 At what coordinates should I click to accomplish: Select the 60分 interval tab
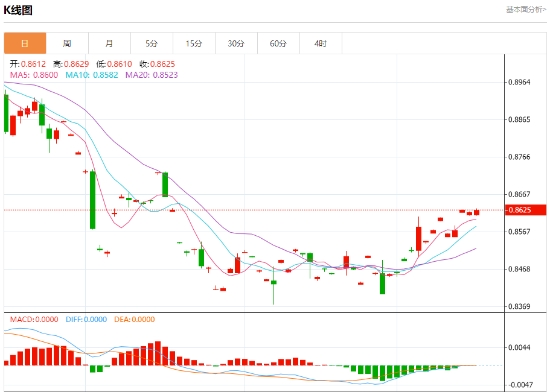(x=278, y=43)
